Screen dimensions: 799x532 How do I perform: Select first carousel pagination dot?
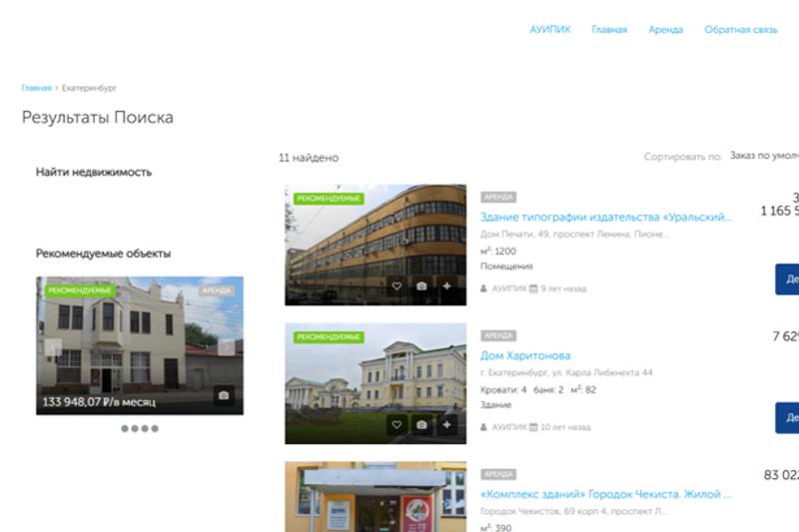(x=125, y=429)
